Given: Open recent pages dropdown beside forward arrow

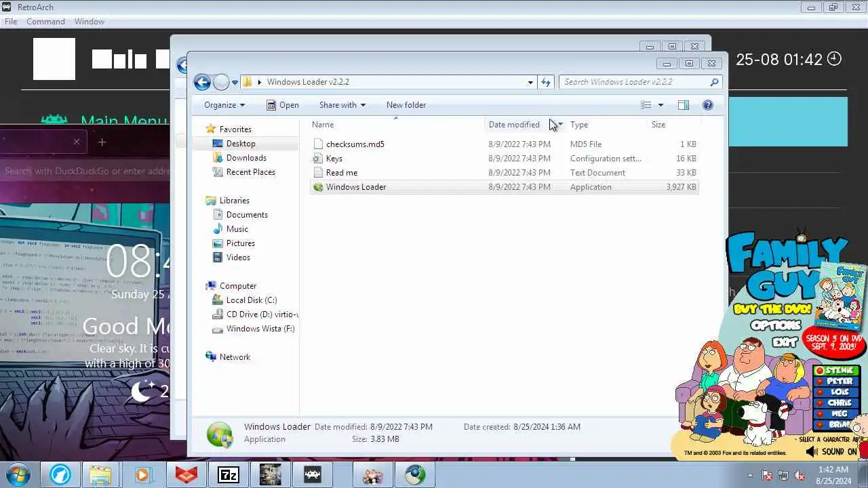Looking at the screenshot, I should (235, 83).
